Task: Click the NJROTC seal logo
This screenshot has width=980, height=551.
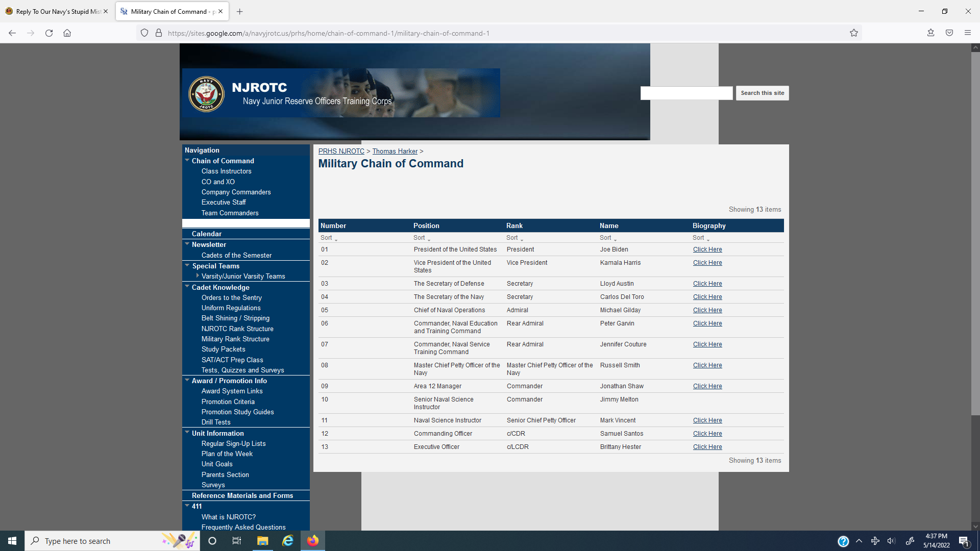Action: (206, 94)
